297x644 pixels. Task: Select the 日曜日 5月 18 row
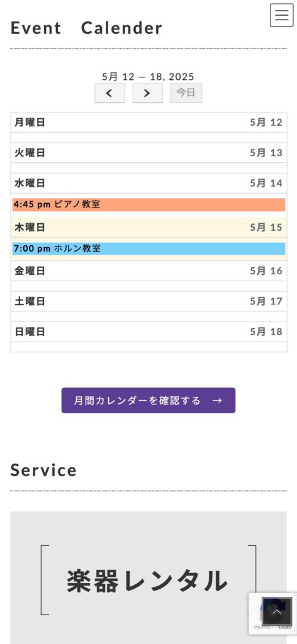[148, 332]
